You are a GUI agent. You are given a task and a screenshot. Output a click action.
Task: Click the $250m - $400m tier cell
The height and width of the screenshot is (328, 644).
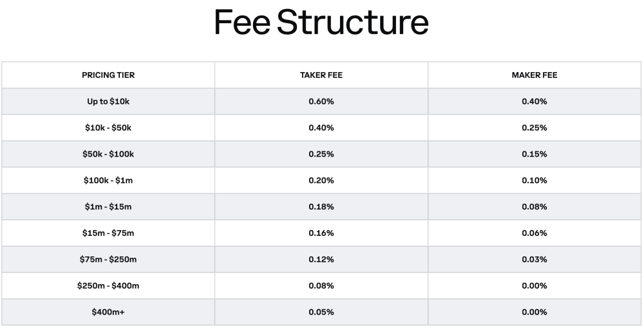(x=108, y=285)
